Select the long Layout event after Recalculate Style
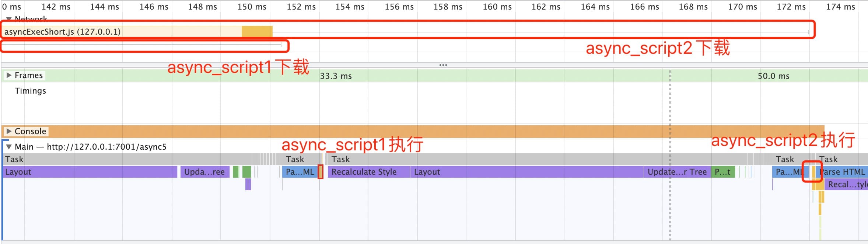 tap(527, 172)
